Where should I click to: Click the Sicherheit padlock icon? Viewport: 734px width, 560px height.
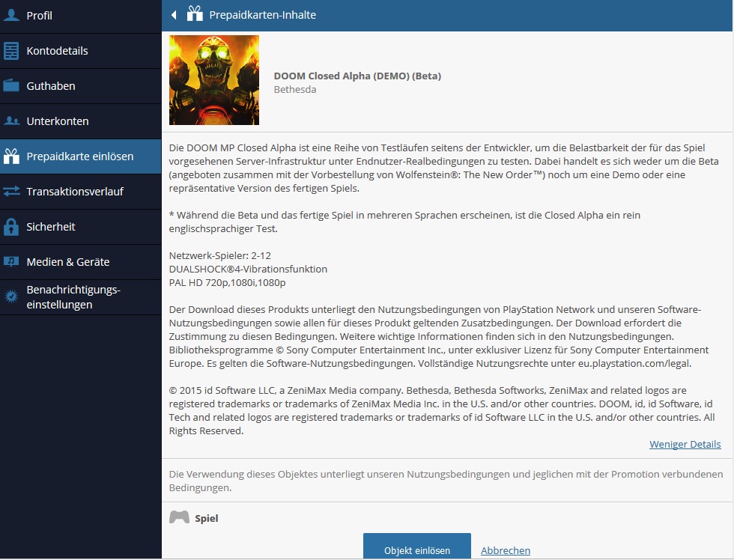pyautogui.click(x=11, y=226)
